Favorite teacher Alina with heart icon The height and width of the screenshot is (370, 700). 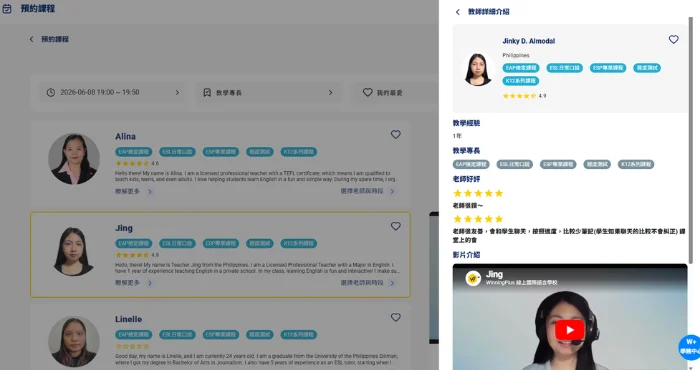coord(396,134)
